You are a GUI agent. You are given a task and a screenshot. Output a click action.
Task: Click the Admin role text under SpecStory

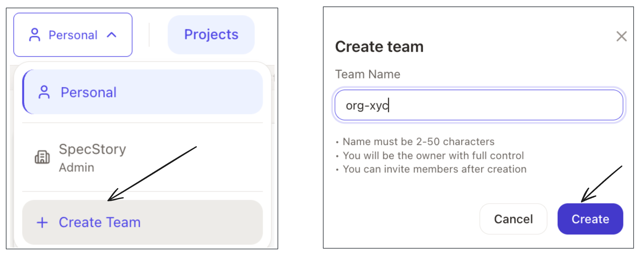pyautogui.click(x=77, y=167)
